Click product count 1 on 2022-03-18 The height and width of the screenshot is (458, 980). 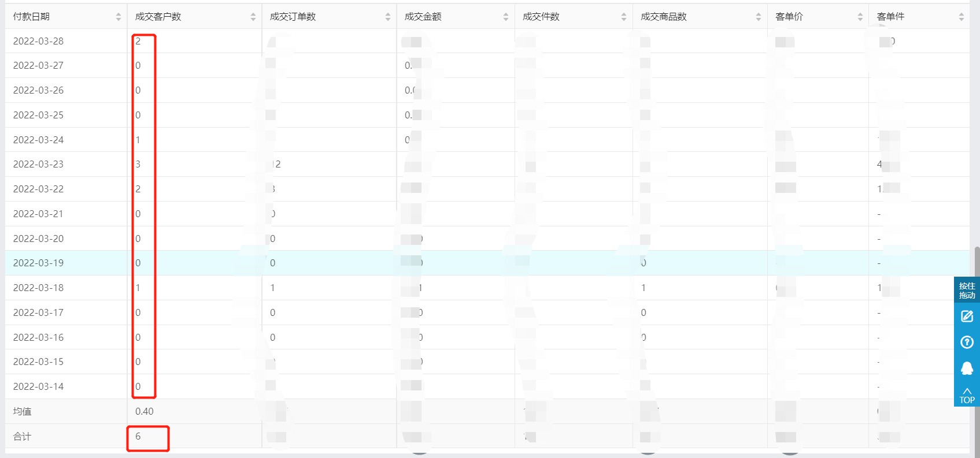click(x=644, y=288)
